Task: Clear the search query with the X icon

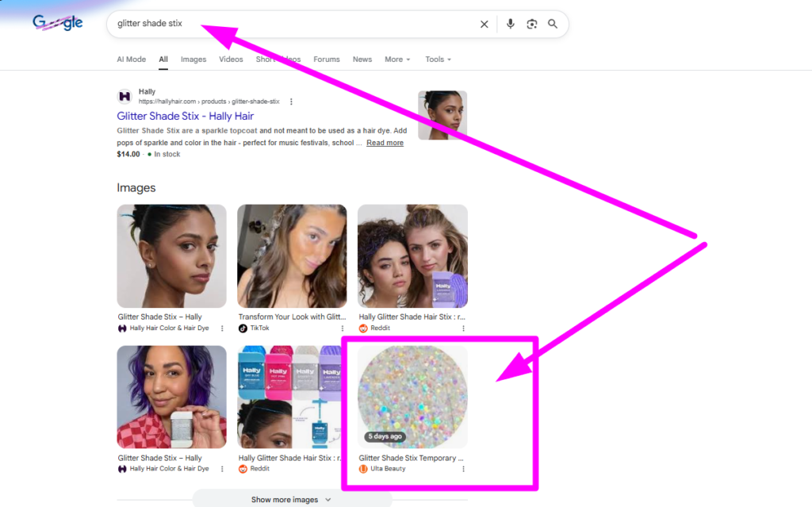Action: pos(484,24)
